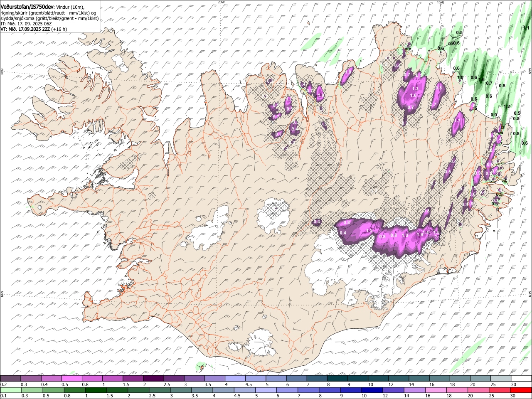This screenshot has width=532, height=399.
Task: Click the Veðurstofan/IS750dev title text
Action: 27,6
